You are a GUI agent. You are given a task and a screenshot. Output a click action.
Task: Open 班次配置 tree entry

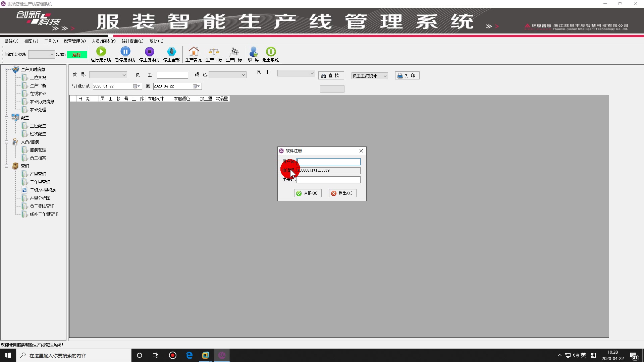(x=38, y=134)
